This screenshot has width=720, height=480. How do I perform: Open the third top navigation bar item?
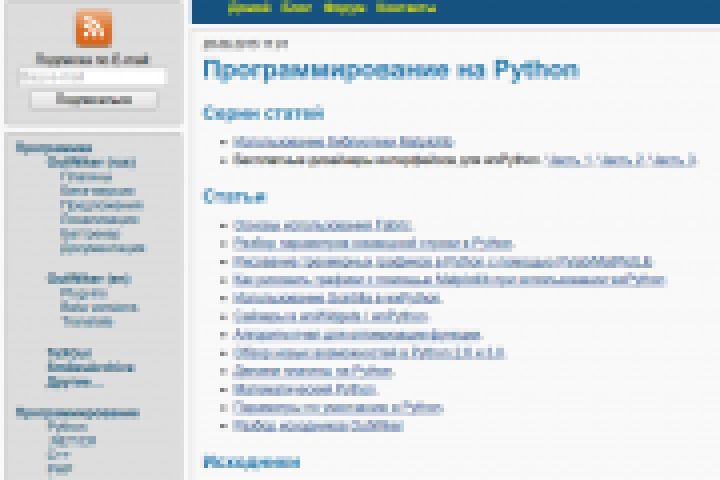pyautogui.click(x=344, y=7)
